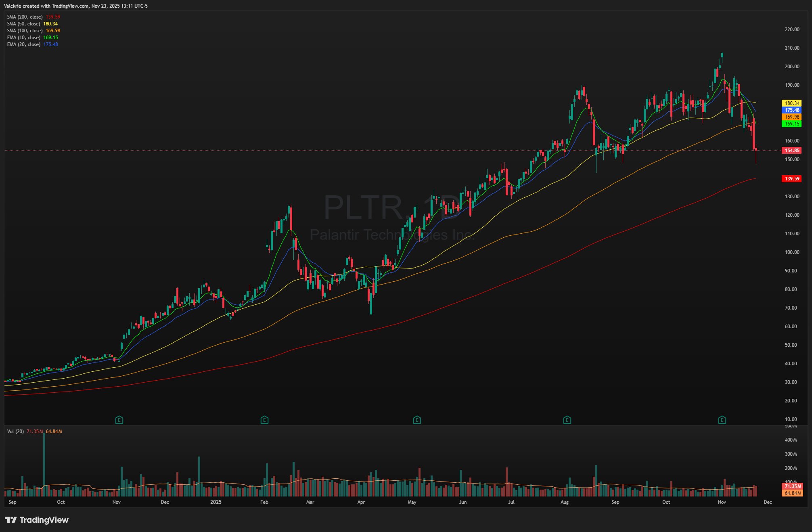Click the yellow 180.34 price label
The image size is (812, 532).
pos(791,103)
